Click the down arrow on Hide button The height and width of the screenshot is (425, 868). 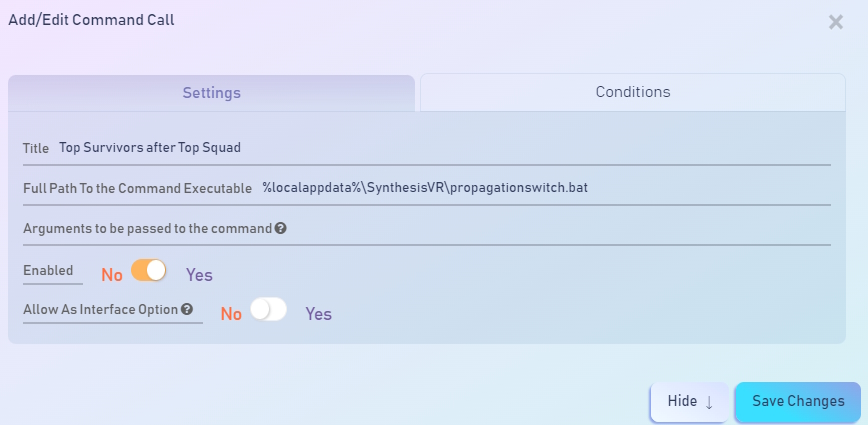click(709, 402)
